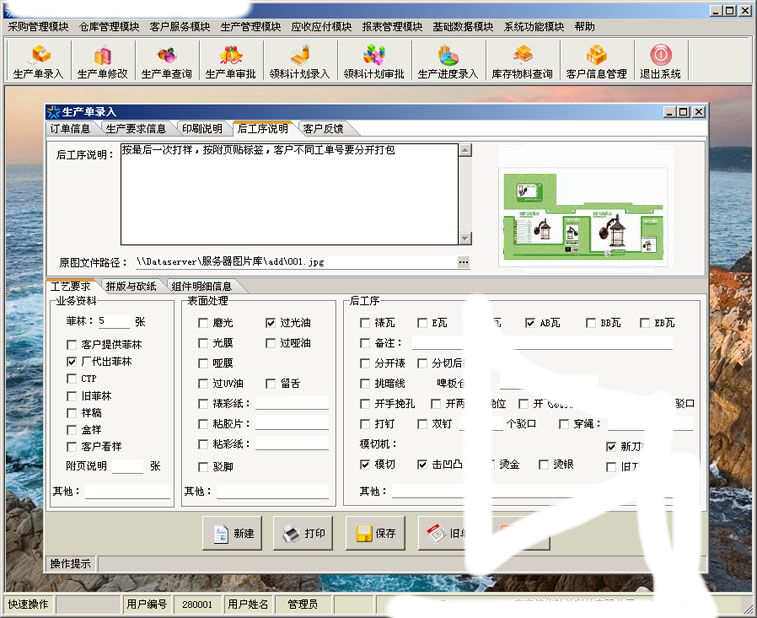This screenshot has height=618, width=757.
Task: Open the 基础数据模块 menu
Action: click(463, 27)
